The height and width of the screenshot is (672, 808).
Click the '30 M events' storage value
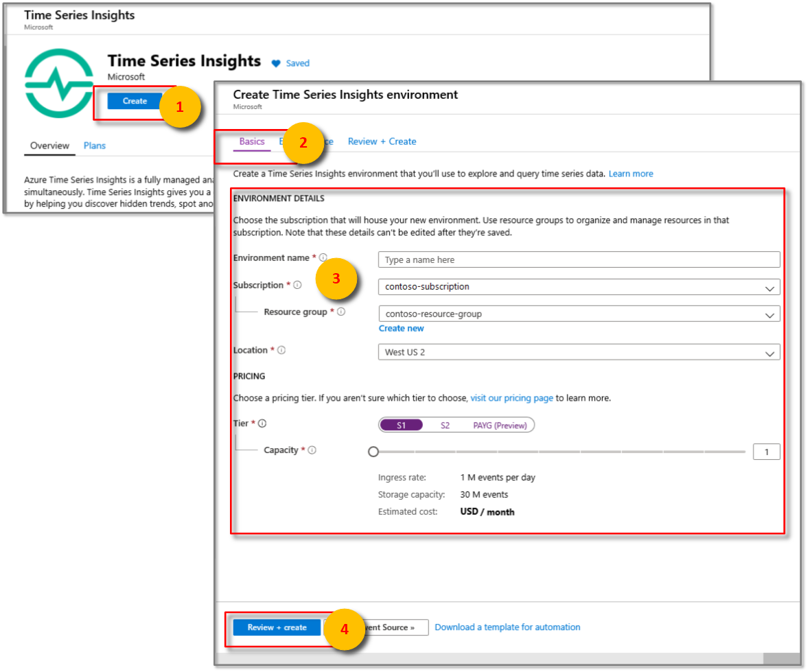tap(484, 495)
